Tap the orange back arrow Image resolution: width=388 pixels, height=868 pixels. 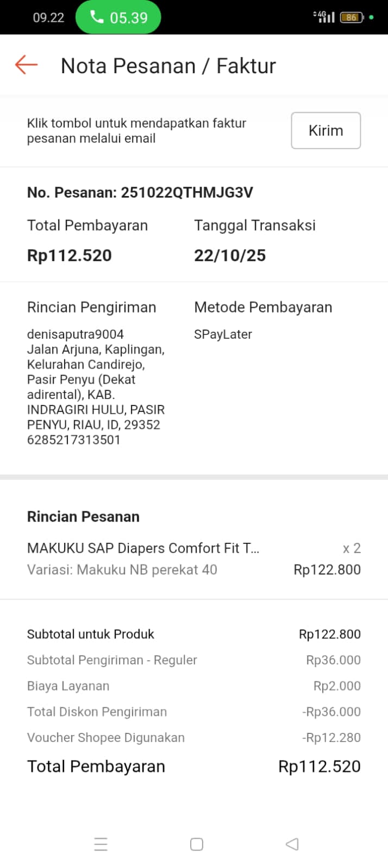pos(26,65)
